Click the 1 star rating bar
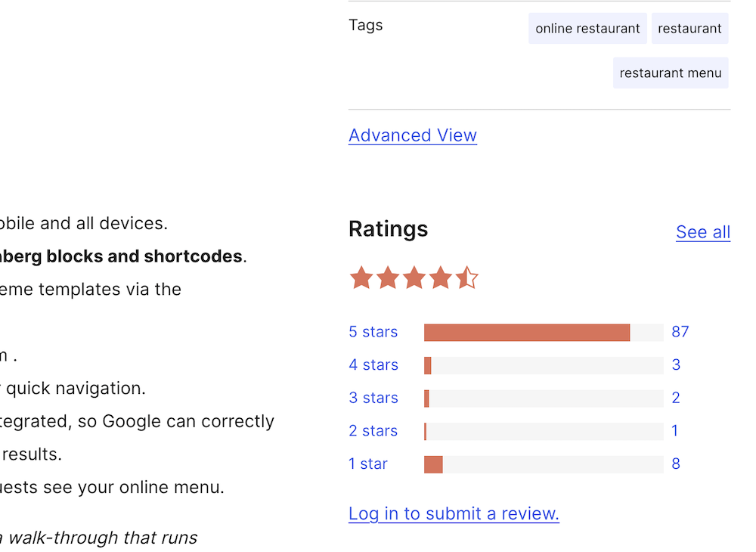756x552 pixels. point(544,464)
